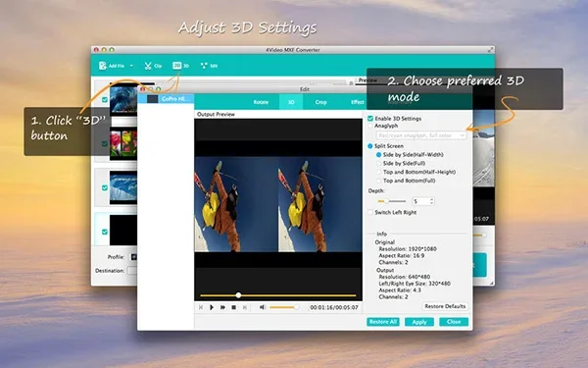Mute the preview volume speaker icon
This screenshot has width=588, height=368.
pyautogui.click(x=263, y=307)
